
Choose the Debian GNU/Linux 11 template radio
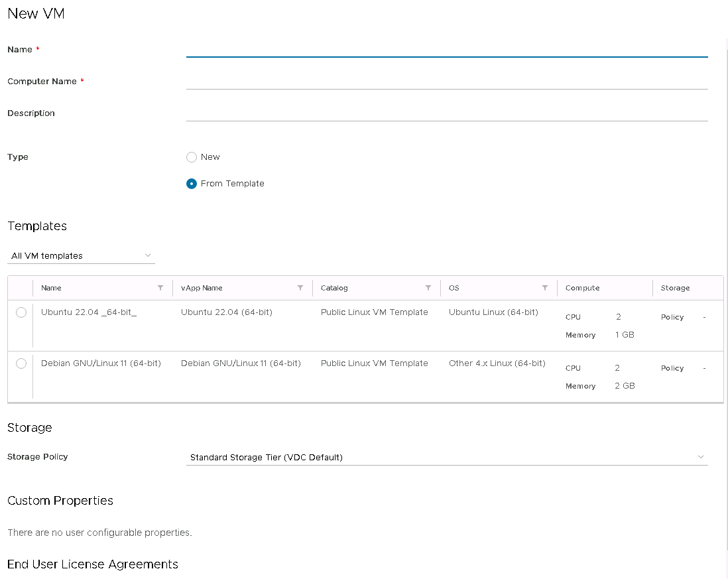[x=21, y=363]
